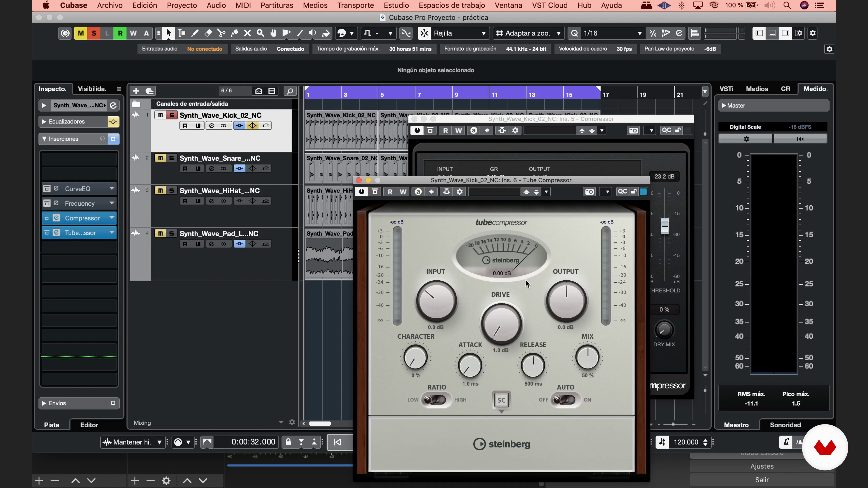Collapse the Inserciones inspector section
This screenshot has width=868, height=488.
point(44,139)
